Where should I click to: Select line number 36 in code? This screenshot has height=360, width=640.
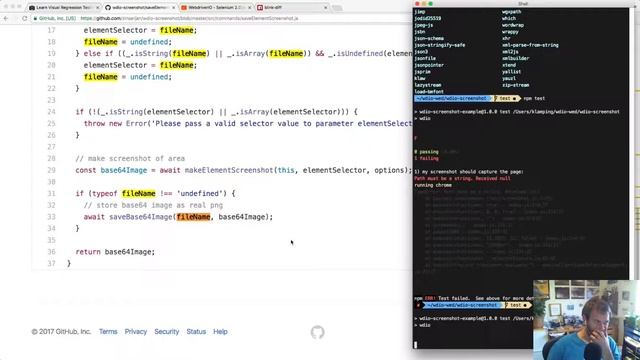tap(51, 252)
